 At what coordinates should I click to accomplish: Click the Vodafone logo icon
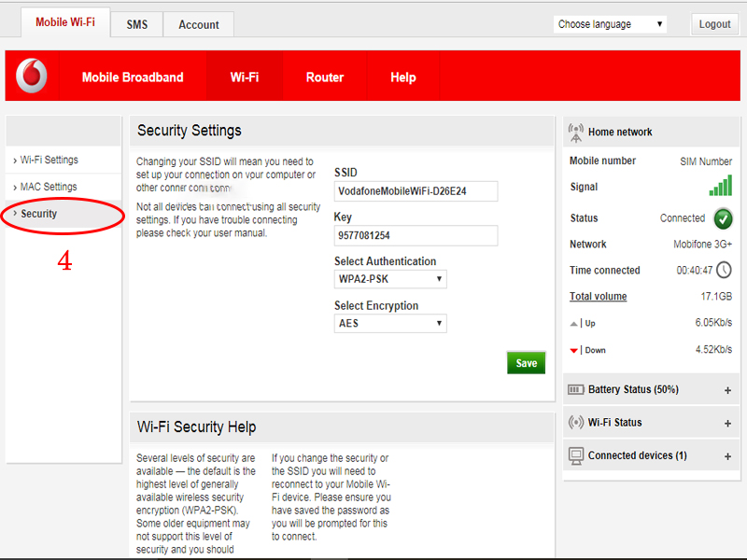pos(31,77)
